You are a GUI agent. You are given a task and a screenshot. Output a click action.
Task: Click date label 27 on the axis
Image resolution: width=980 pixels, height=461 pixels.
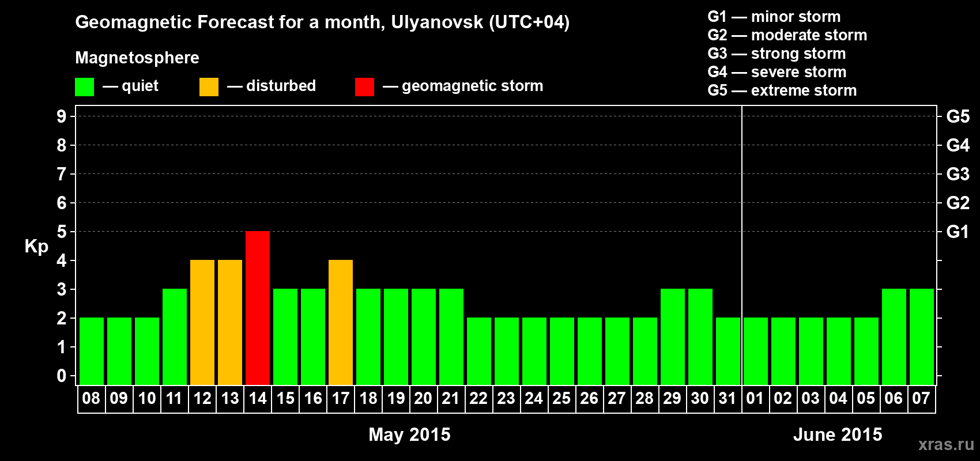coord(617,398)
